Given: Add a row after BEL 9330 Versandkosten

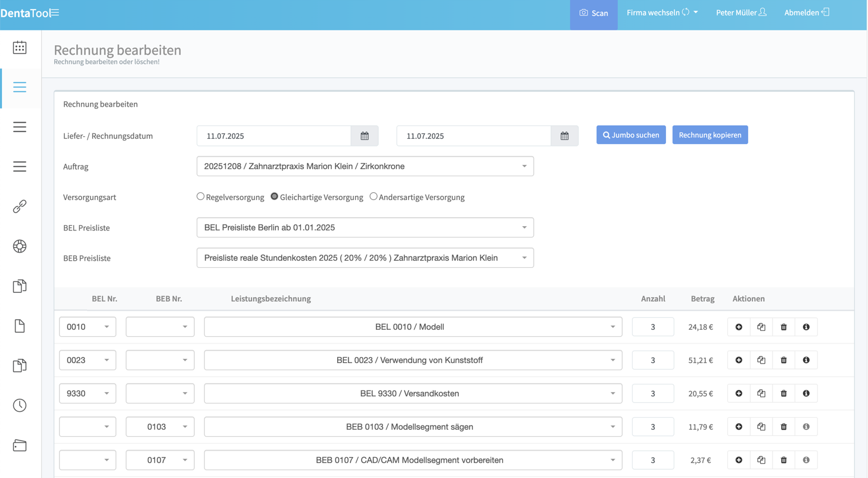Looking at the screenshot, I should tap(739, 393).
